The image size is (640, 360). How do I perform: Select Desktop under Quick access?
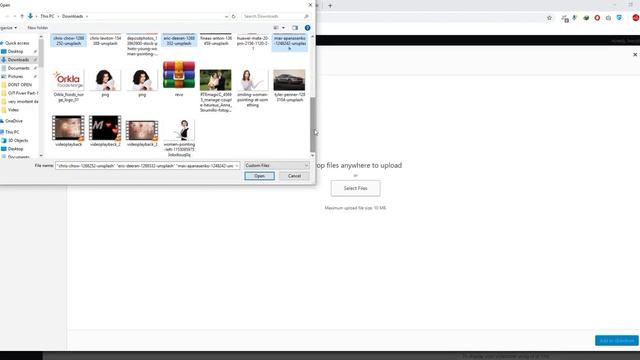[16, 51]
